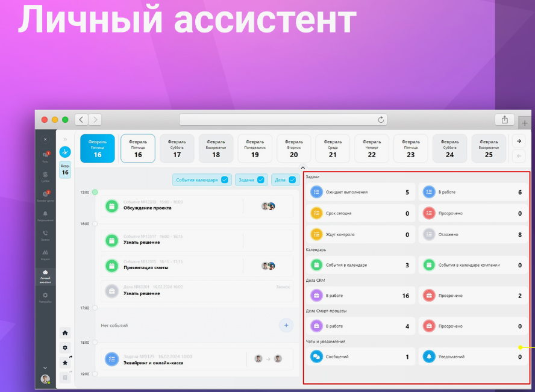Open Чаты in the left sidebar
Viewport: 535px width, 392px height.
pyautogui.click(x=45, y=156)
